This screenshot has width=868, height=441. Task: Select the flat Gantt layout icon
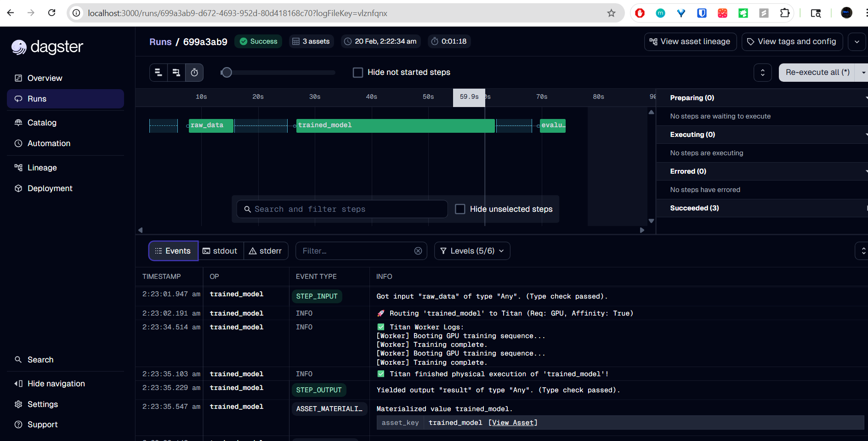[x=159, y=73]
